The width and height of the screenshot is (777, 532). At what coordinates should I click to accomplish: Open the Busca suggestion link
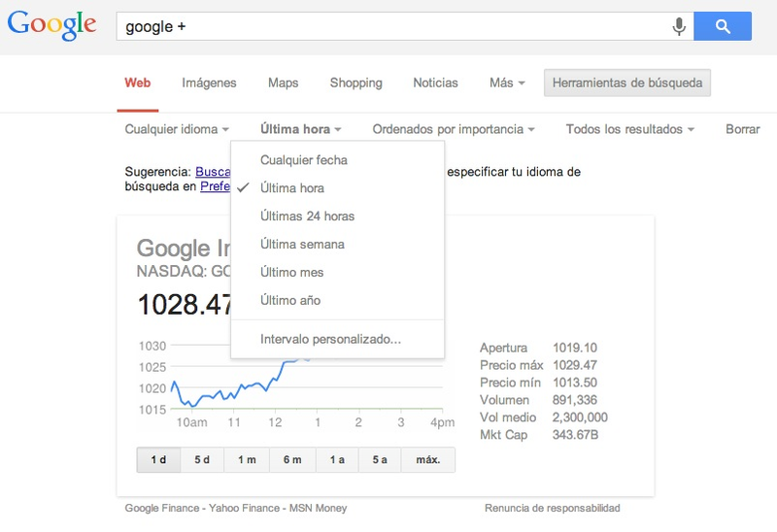click(x=213, y=172)
